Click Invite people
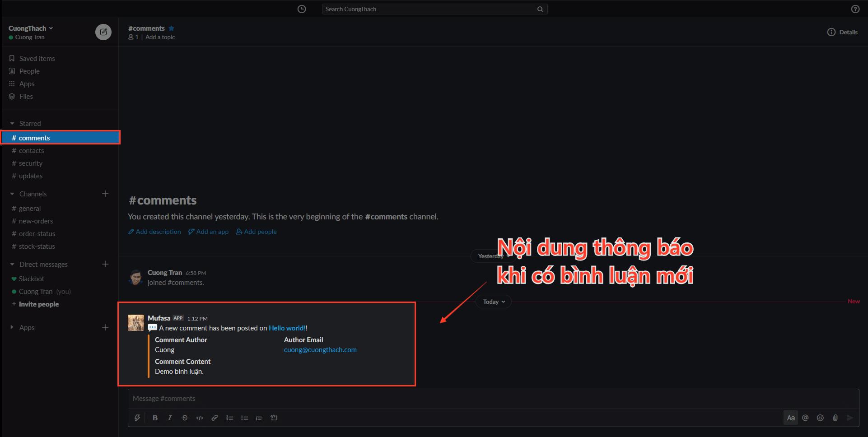This screenshot has height=437, width=868. (x=39, y=304)
